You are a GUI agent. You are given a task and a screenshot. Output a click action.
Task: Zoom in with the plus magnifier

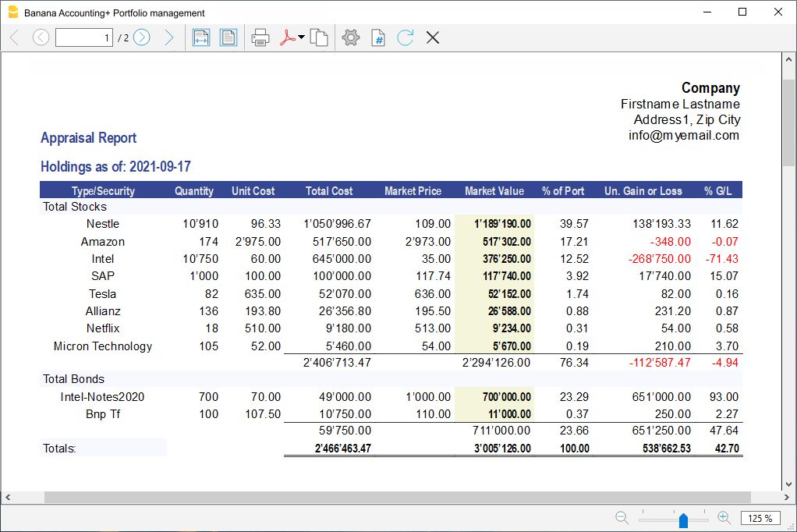(724, 518)
